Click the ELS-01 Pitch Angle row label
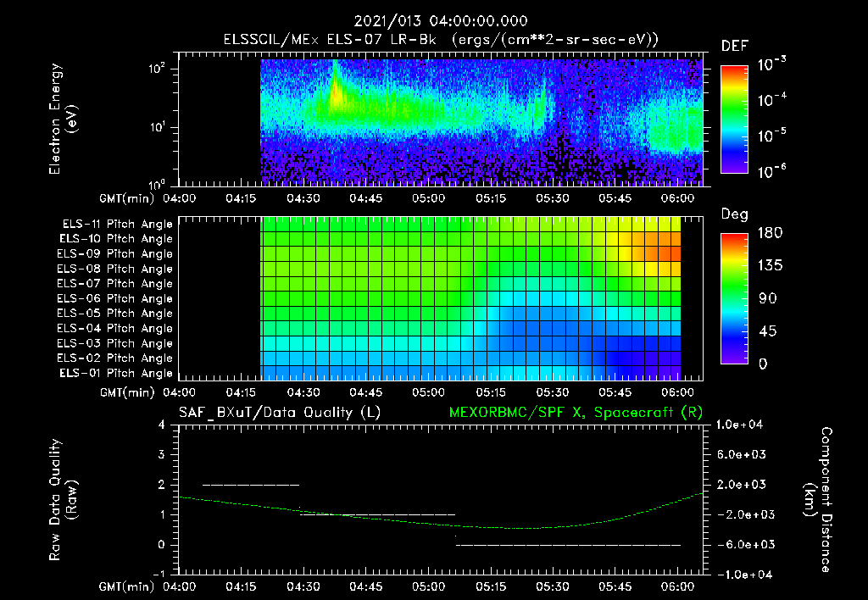Image resolution: width=868 pixels, height=600 pixels. pyautogui.click(x=116, y=373)
